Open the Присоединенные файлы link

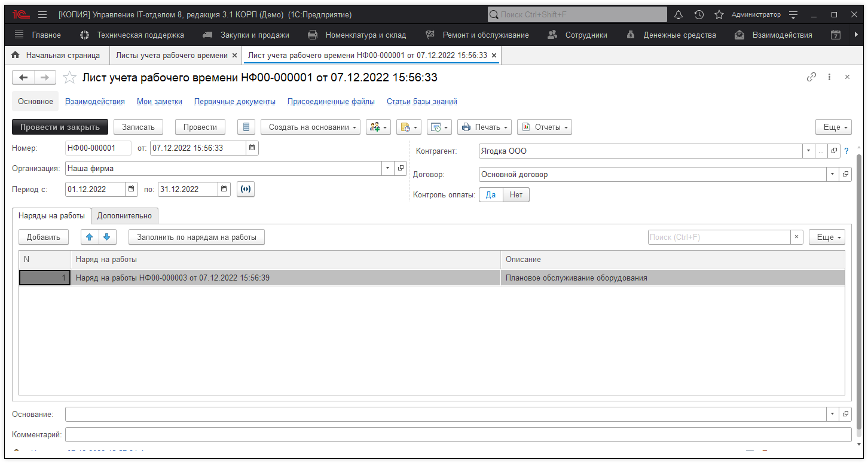pos(331,102)
